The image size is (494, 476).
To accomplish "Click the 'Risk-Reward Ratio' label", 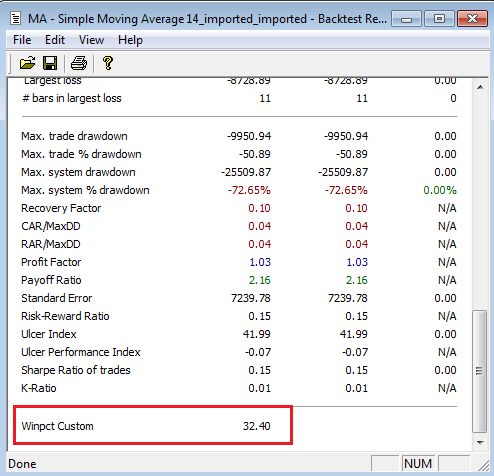I will coord(65,316).
